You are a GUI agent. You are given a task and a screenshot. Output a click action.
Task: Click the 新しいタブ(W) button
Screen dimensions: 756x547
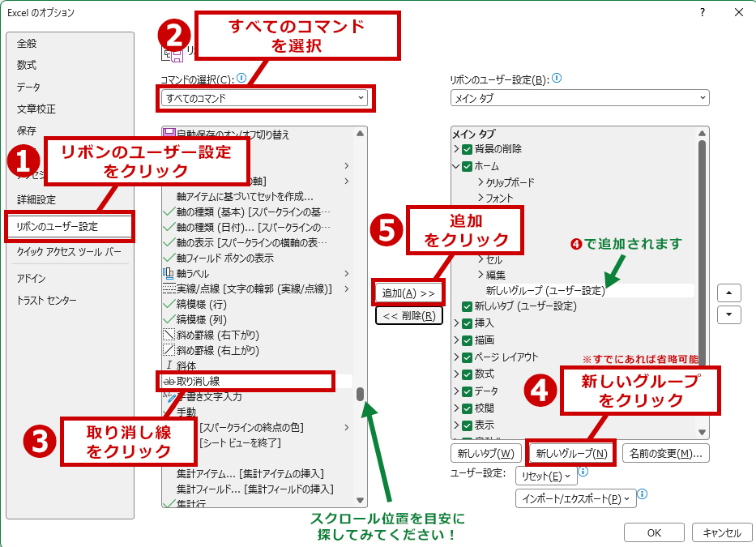486,454
